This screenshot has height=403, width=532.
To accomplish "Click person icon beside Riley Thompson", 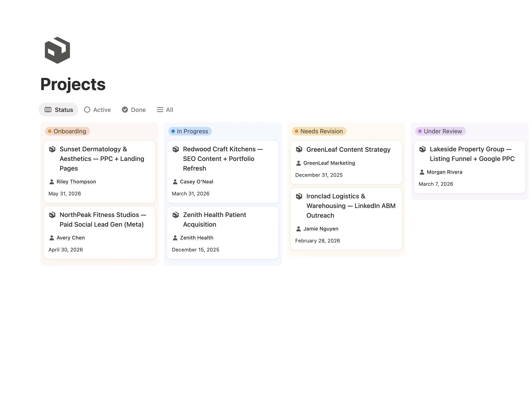I will point(51,182).
